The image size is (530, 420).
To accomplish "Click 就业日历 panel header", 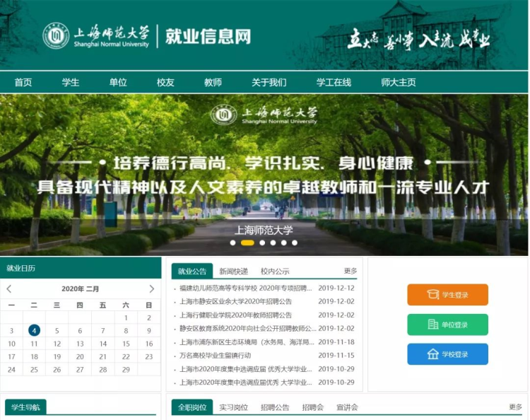I will [x=81, y=268].
